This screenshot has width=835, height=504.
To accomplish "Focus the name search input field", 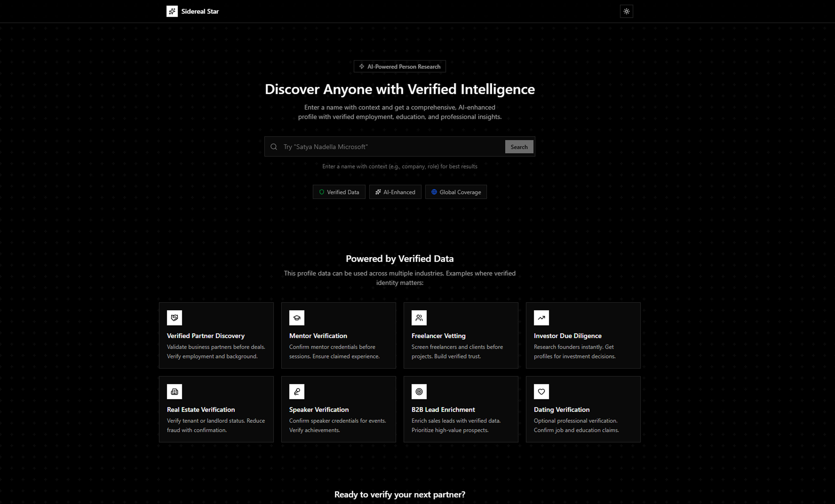I will coord(390,147).
